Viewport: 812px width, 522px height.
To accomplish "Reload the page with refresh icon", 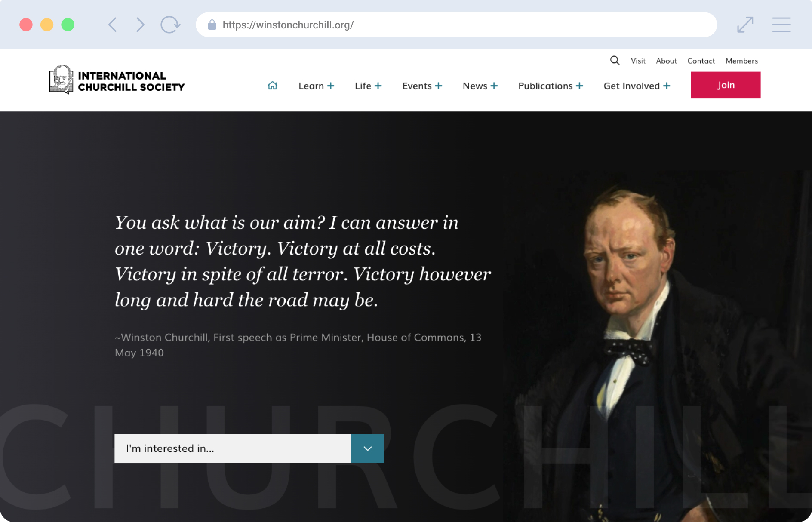I will [x=170, y=25].
